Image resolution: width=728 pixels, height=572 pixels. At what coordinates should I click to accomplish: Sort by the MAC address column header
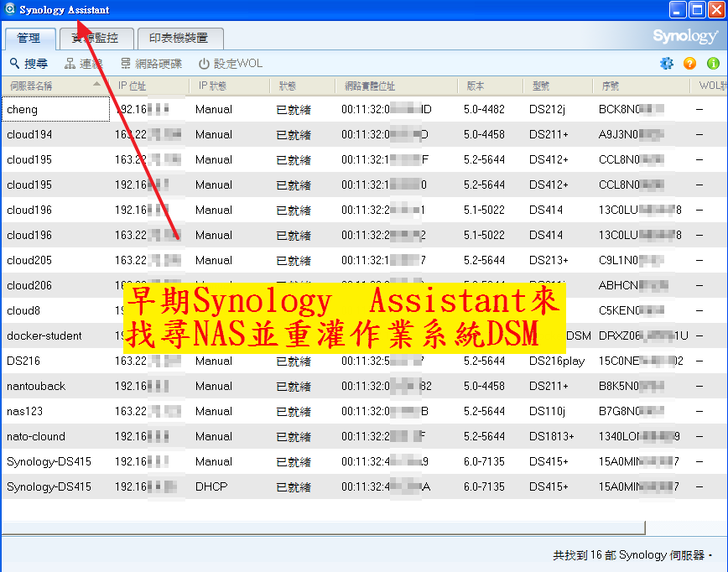(x=396, y=86)
